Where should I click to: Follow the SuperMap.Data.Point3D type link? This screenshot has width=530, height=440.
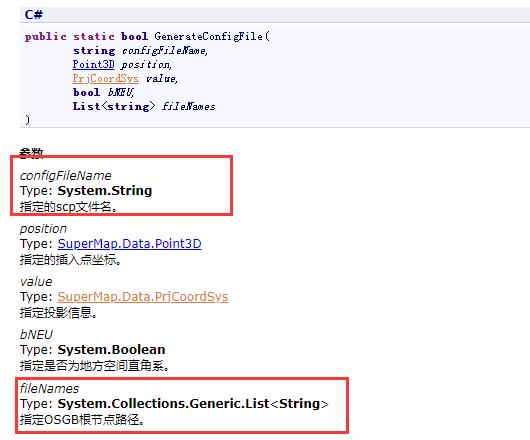coord(129,244)
